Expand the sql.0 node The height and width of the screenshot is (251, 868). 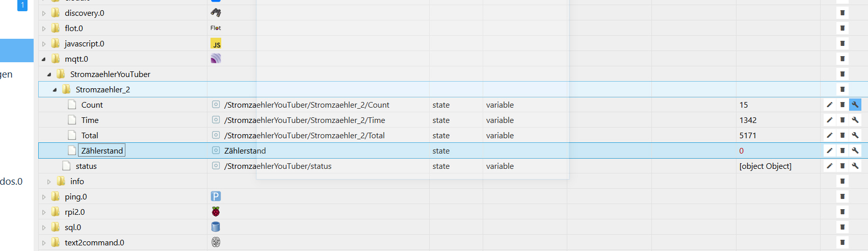click(44, 228)
